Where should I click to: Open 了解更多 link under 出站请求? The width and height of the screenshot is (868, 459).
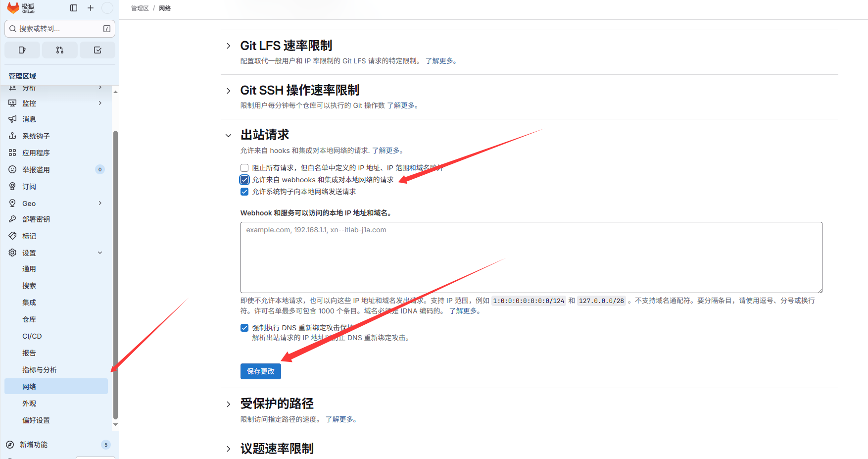click(387, 151)
